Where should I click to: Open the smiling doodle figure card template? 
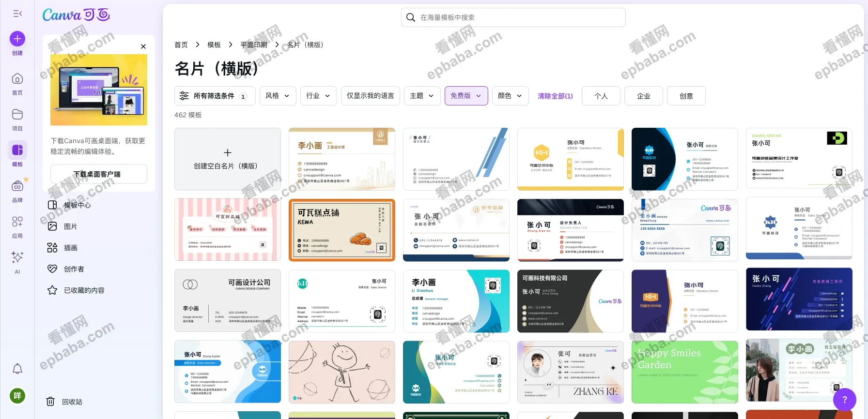(x=342, y=372)
